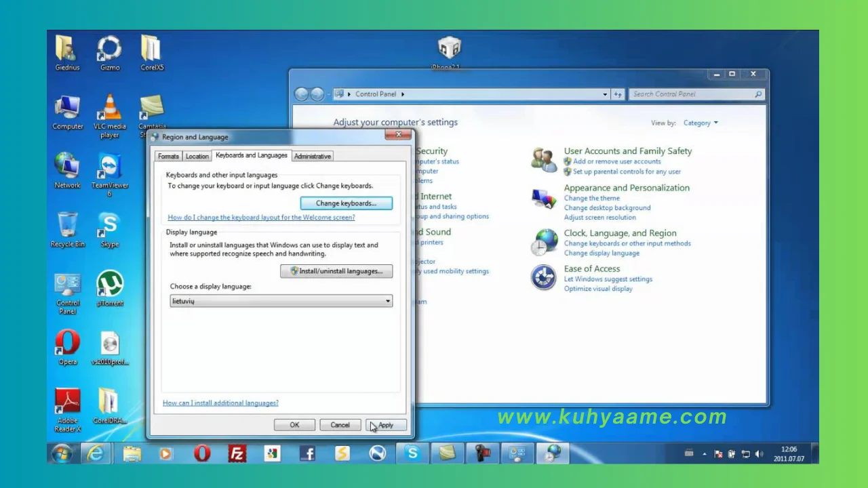868x488 pixels.
Task: Click Cancel in Region and Language
Action: pos(340,425)
